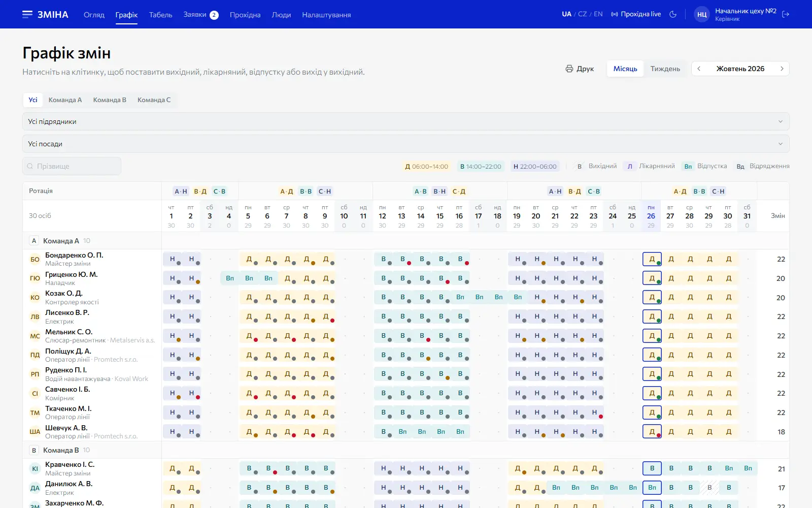Image resolution: width=812 pixels, height=508 pixels.
Task: Filter schedule to Команда B
Action: pos(110,100)
